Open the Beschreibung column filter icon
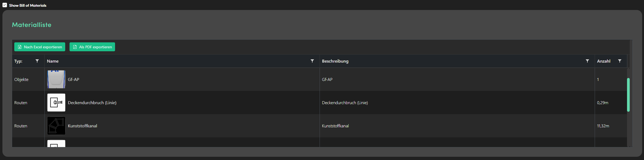The height and width of the screenshot is (160, 644). 587,61
